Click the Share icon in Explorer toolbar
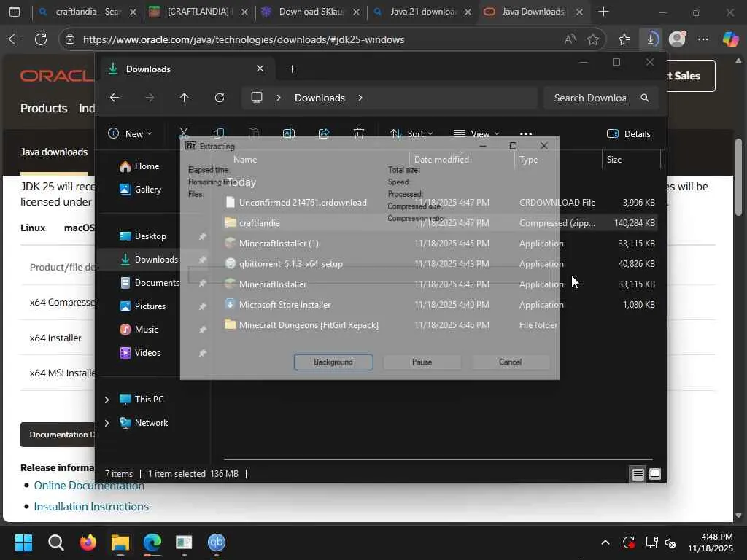747x560 pixels. coord(324,133)
